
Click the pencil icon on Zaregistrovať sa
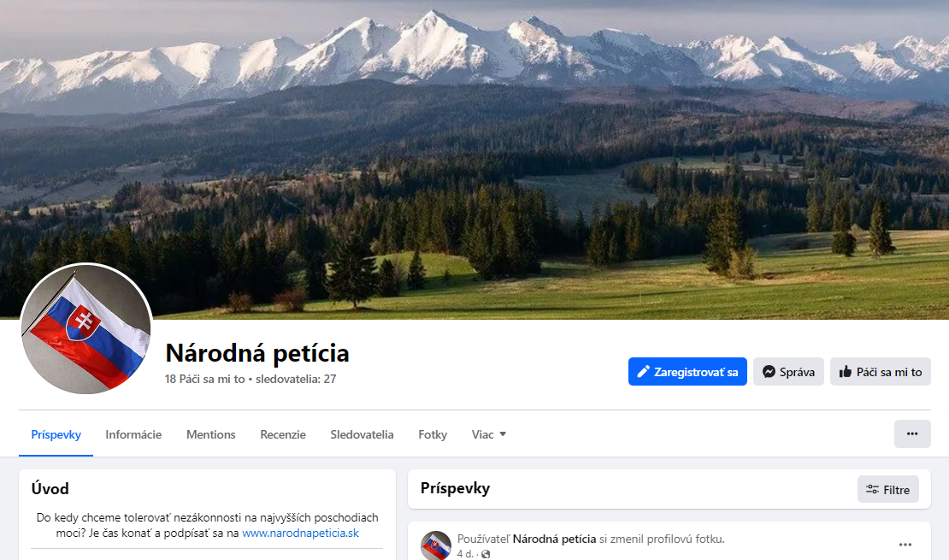point(644,371)
